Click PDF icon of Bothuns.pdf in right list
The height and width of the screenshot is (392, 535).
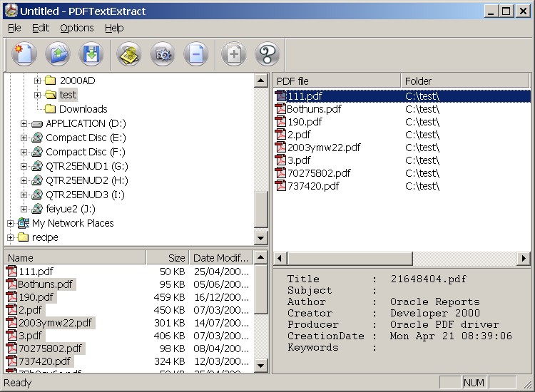(280, 109)
